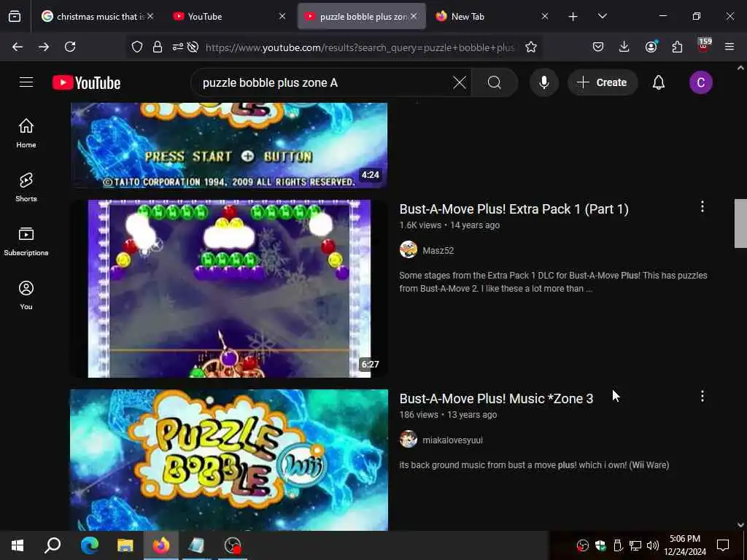
Task: Switch to the New Tab tab
Action: point(492,16)
